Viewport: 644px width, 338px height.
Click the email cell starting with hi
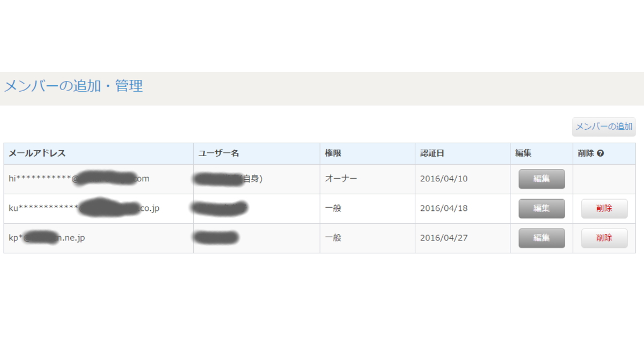99,179
